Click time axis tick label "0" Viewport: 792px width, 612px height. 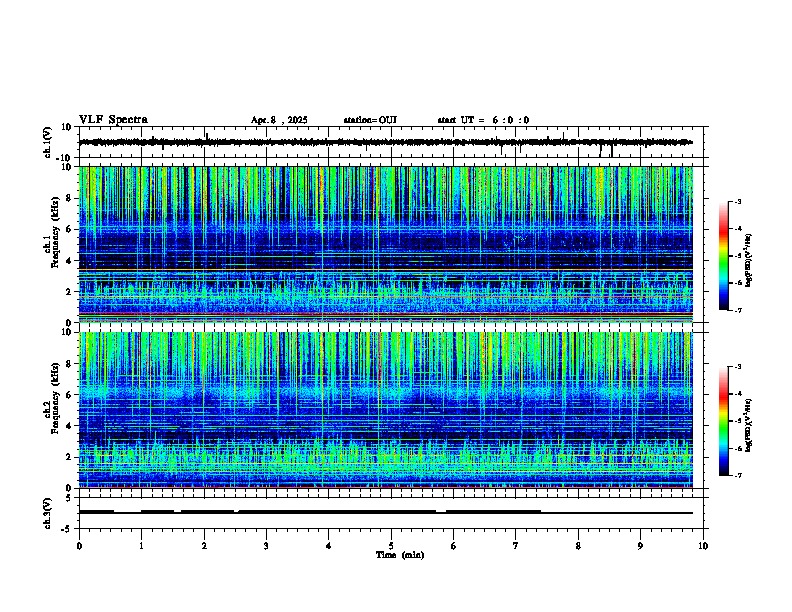coord(79,546)
